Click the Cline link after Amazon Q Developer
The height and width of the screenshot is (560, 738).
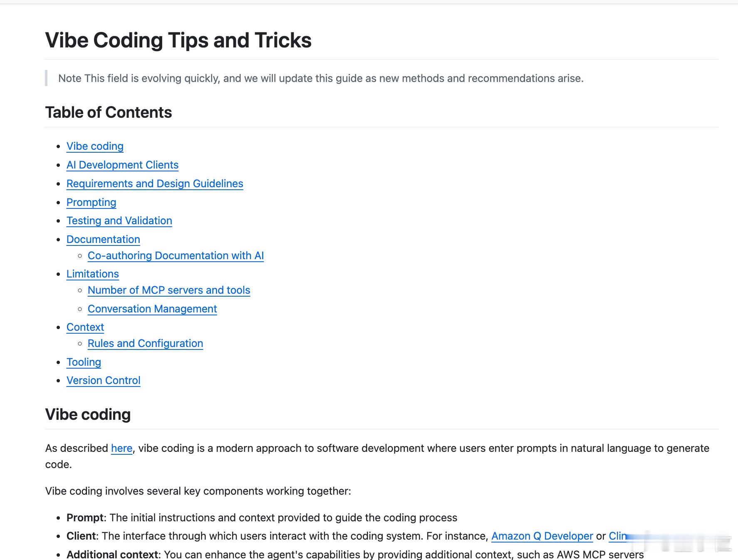(x=618, y=536)
